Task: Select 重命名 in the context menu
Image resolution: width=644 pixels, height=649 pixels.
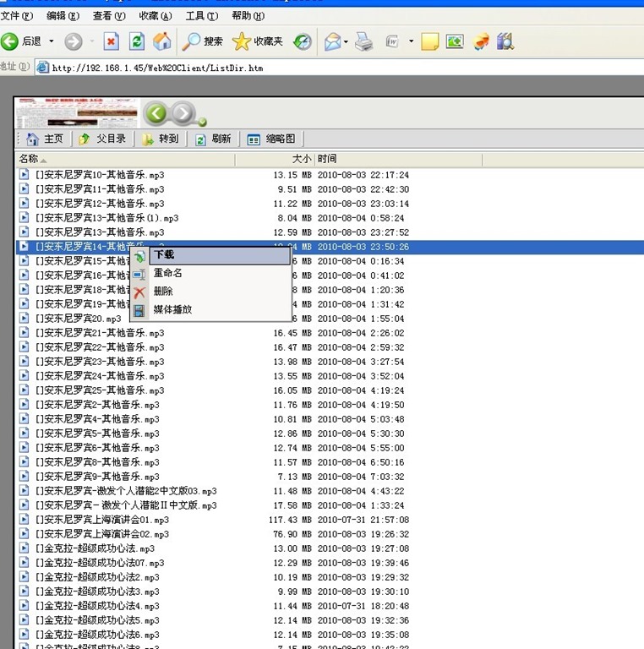Action: (x=167, y=273)
